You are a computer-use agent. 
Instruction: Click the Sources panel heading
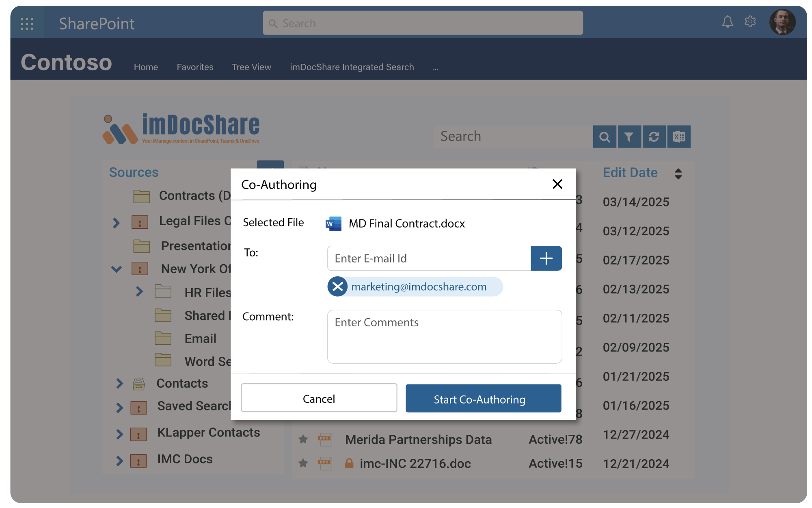tap(134, 172)
